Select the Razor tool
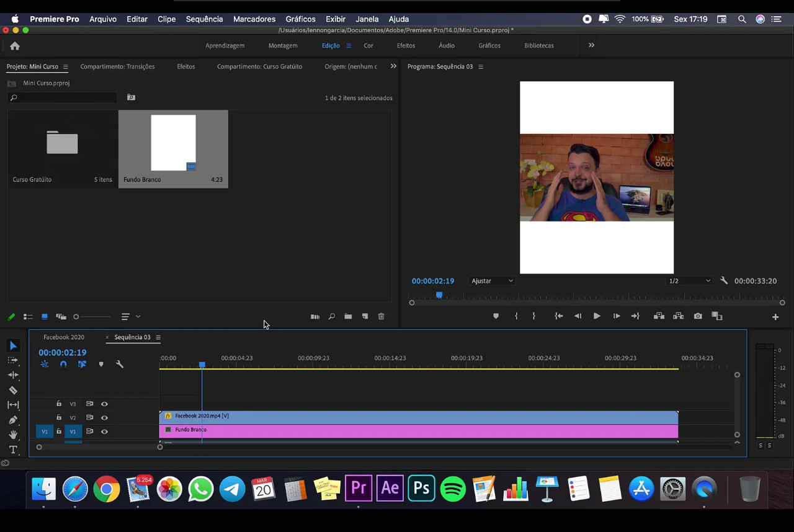794x532 pixels. click(13, 390)
